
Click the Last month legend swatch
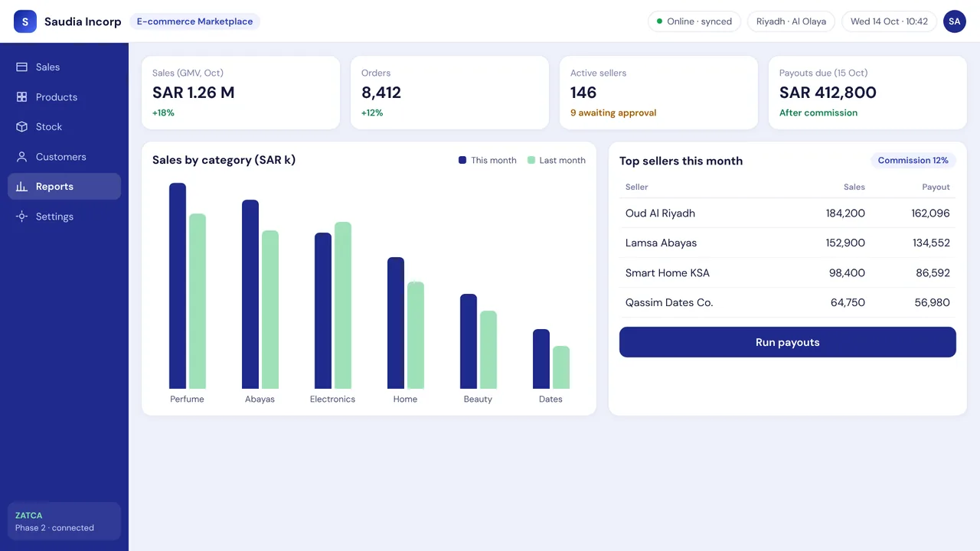point(531,161)
